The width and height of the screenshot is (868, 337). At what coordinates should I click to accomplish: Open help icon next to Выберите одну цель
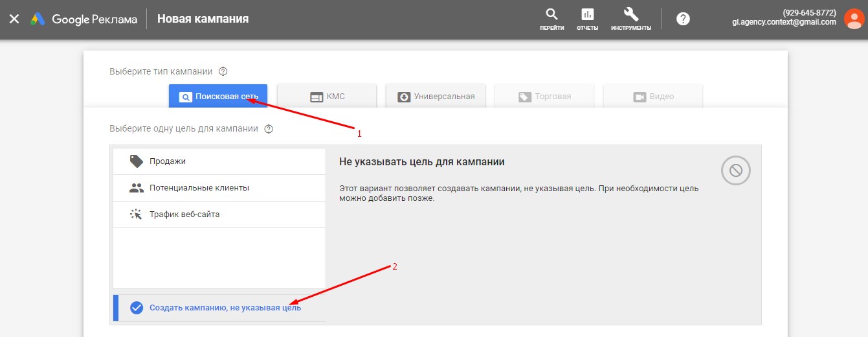pyautogui.click(x=269, y=129)
